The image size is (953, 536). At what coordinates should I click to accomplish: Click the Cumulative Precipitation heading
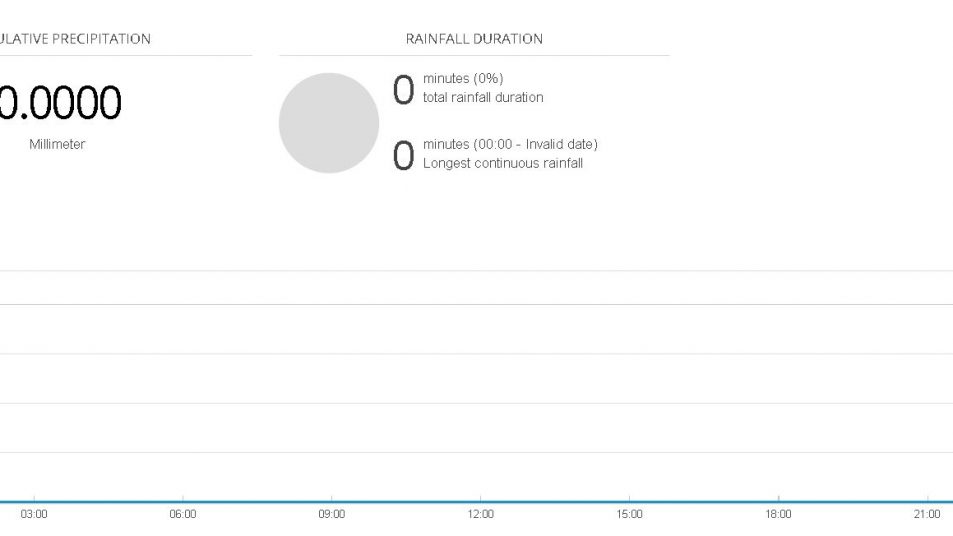tap(75, 39)
